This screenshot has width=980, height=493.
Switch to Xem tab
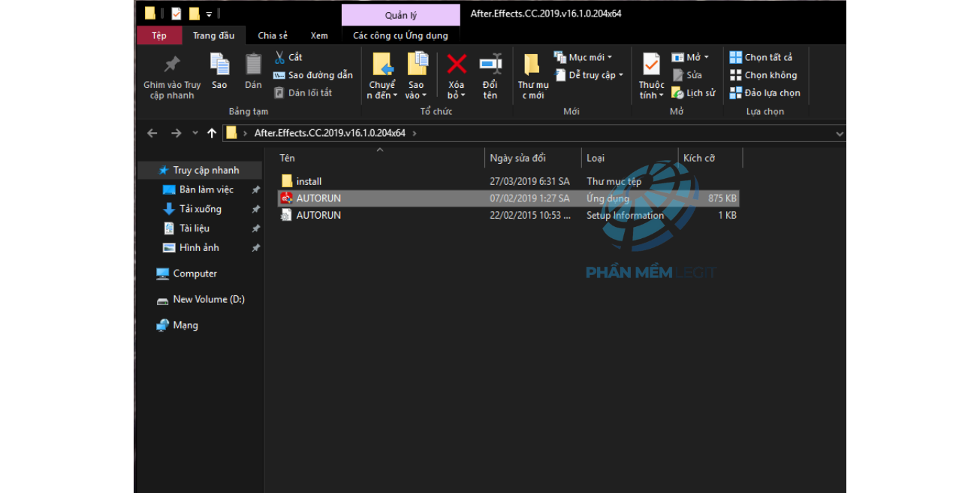(319, 35)
